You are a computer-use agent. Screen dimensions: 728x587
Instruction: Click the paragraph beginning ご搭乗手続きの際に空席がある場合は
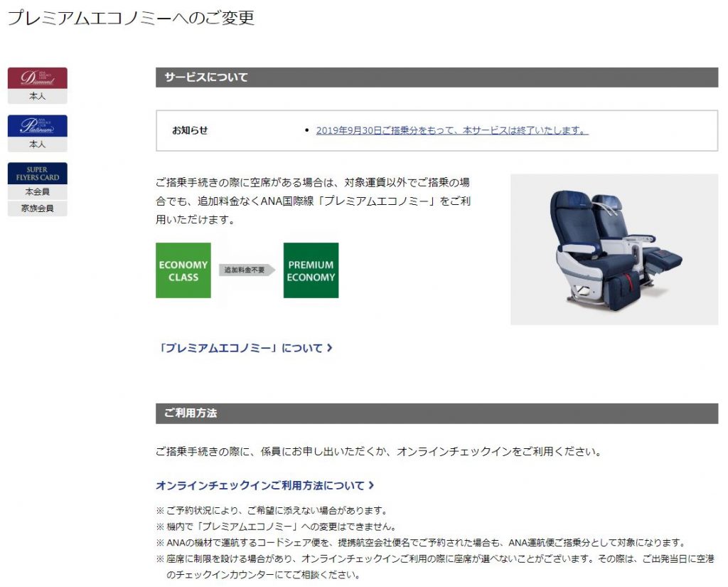click(x=314, y=201)
